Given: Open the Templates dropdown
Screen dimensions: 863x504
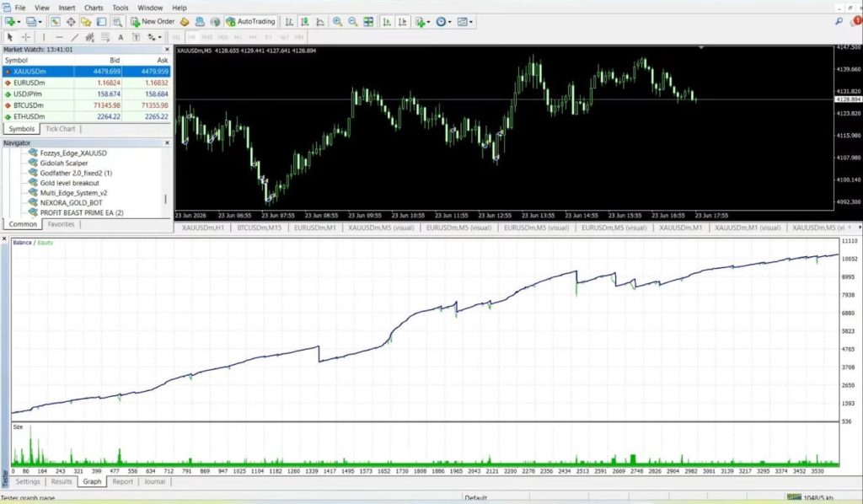Looking at the screenshot, I should [x=464, y=21].
